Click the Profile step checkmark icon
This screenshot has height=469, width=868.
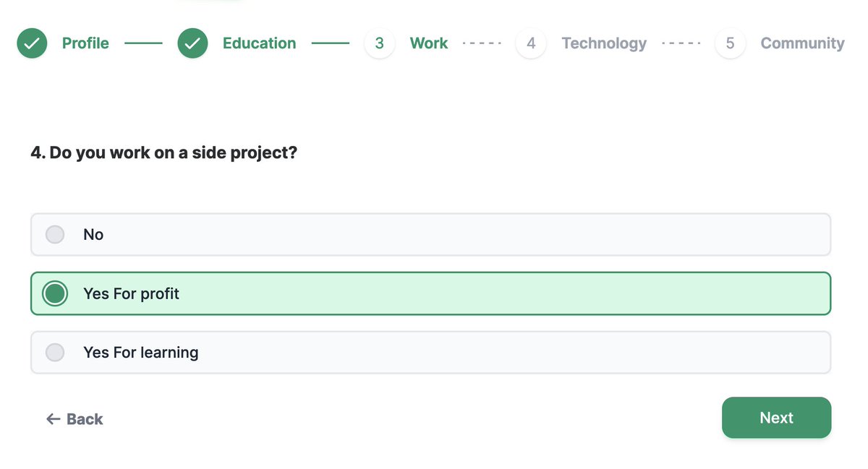pyautogui.click(x=32, y=43)
